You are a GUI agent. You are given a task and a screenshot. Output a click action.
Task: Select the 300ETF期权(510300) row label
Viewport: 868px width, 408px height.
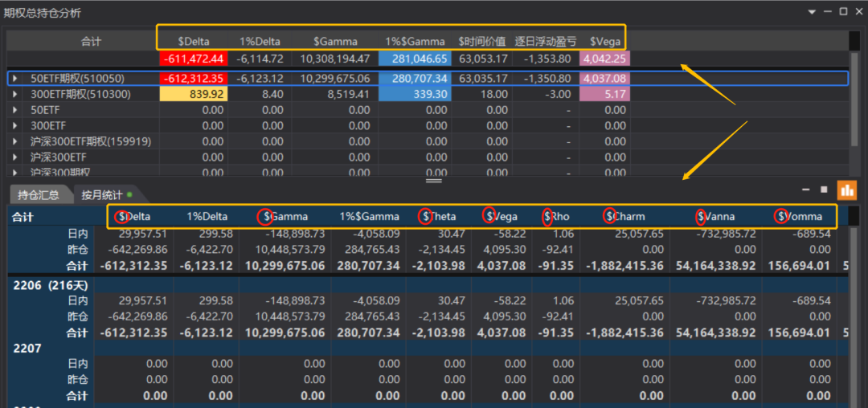click(x=80, y=95)
